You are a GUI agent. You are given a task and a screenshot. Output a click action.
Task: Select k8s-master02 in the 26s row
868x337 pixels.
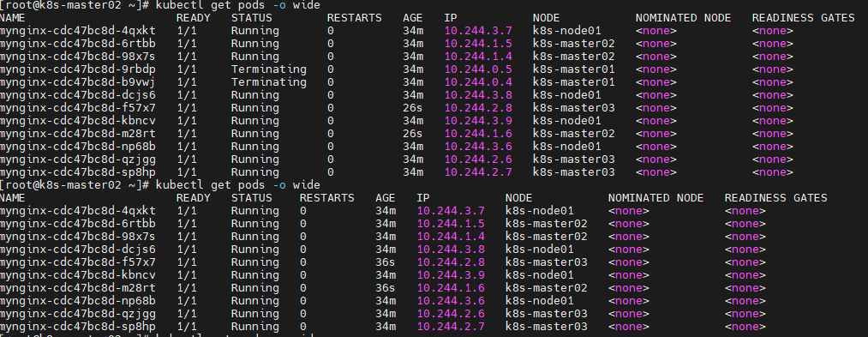click(x=573, y=134)
